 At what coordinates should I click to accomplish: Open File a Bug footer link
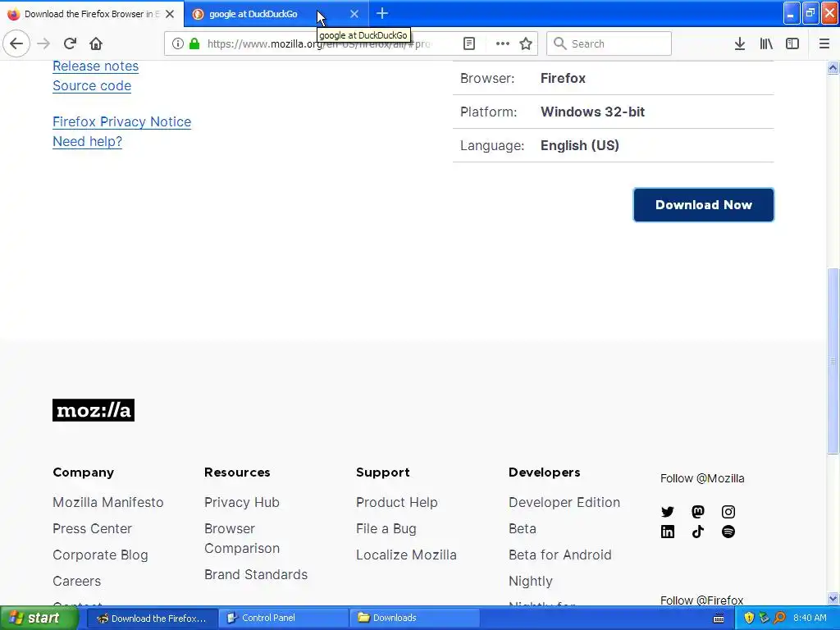386,529
